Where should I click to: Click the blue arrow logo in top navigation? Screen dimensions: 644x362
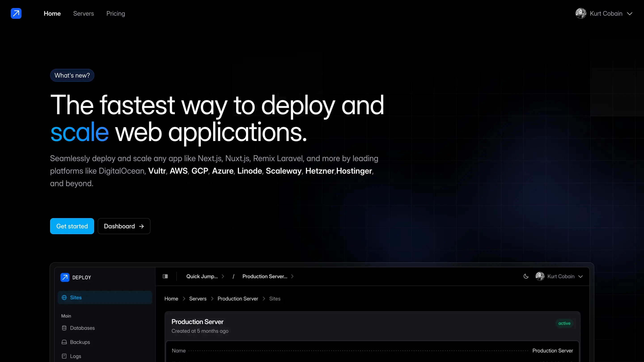16,13
